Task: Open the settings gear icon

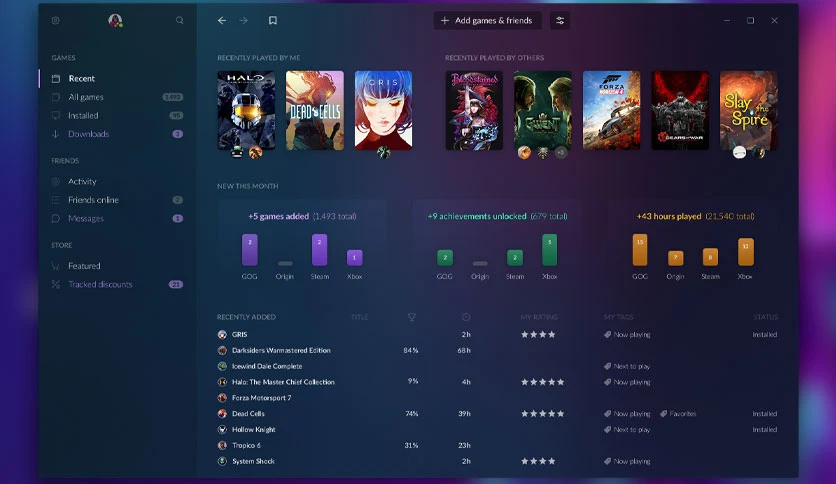Action: click(55, 20)
